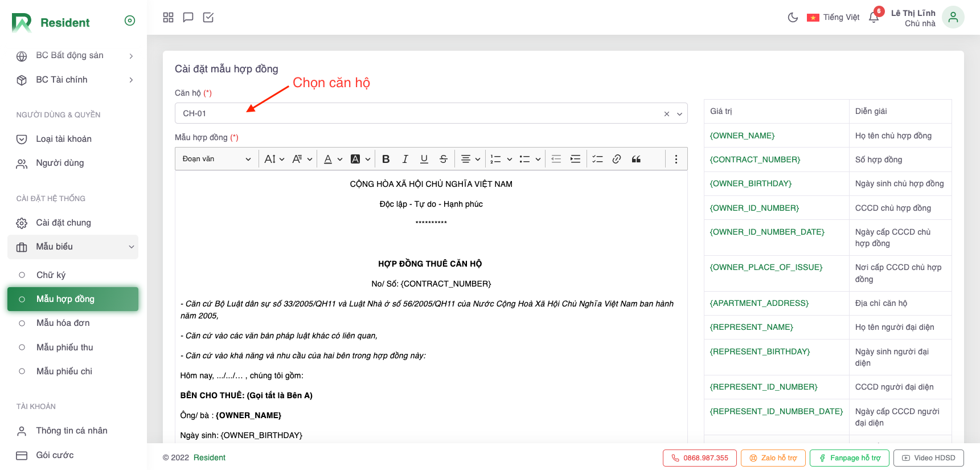Insert a block quote
The image size is (980, 470).
pos(636,159)
